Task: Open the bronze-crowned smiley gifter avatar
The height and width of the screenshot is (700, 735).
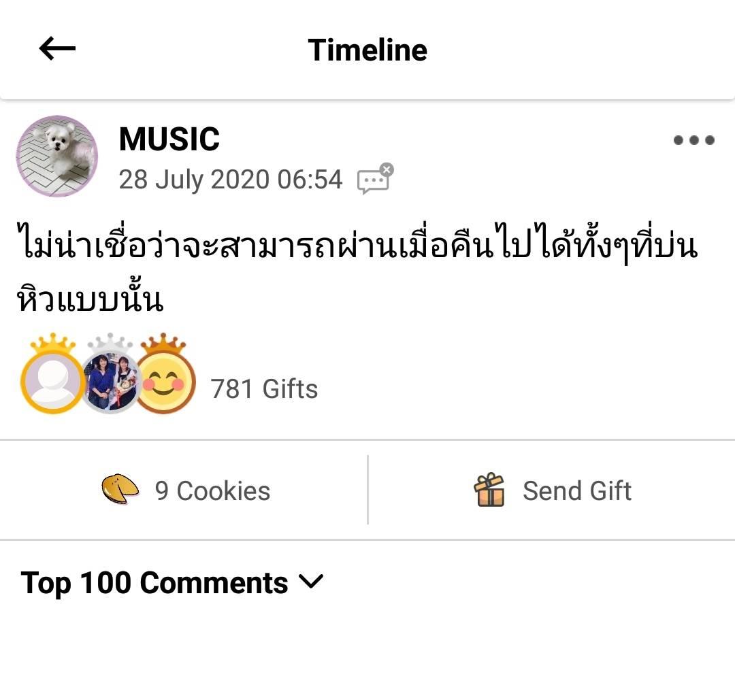Action: click(x=164, y=374)
